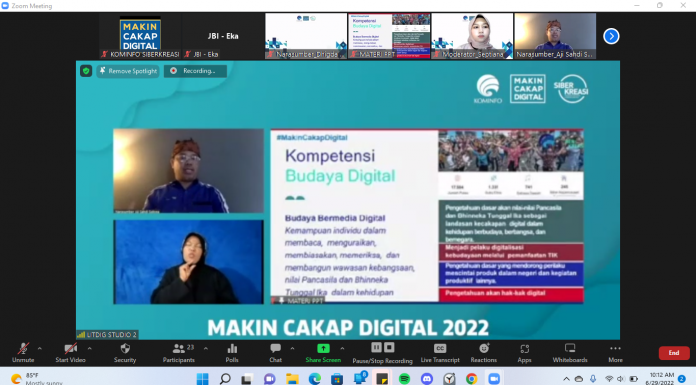The width and height of the screenshot is (696, 385).
Task: Expand arrow next to Participants
Action: pyautogui.click(x=206, y=349)
